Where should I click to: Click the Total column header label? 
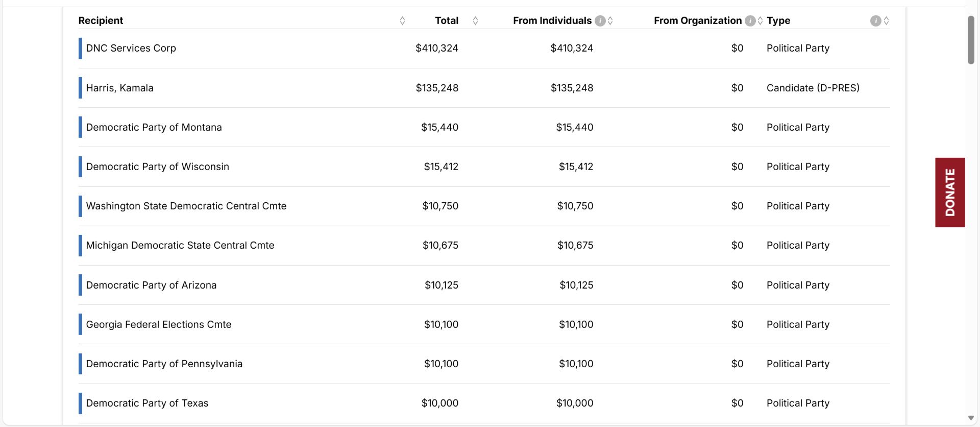(x=446, y=21)
